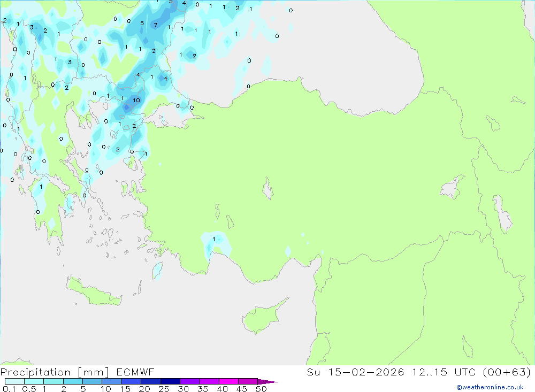Screen dimensions: 535x392
Task: Click the '50' legend scale label
Action: (x=261, y=389)
